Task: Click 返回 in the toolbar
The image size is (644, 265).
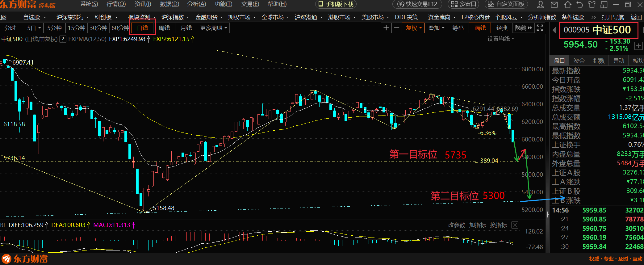Action: pyautogui.click(x=636, y=17)
